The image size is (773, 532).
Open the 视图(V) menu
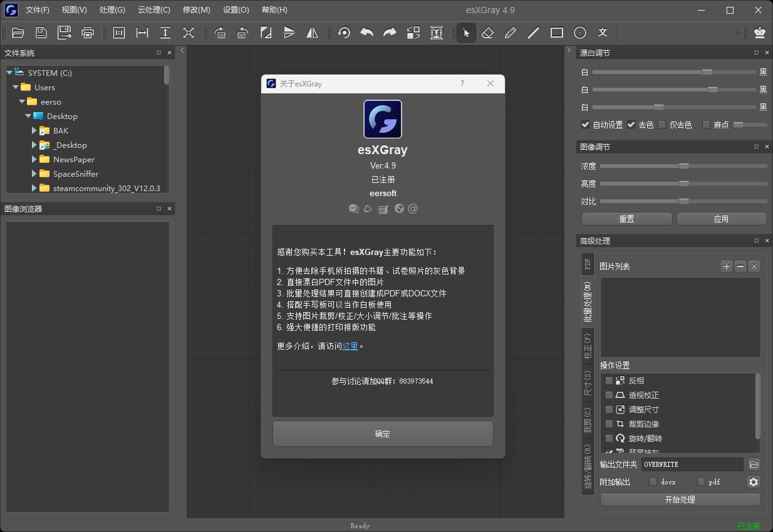click(x=75, y=10)
